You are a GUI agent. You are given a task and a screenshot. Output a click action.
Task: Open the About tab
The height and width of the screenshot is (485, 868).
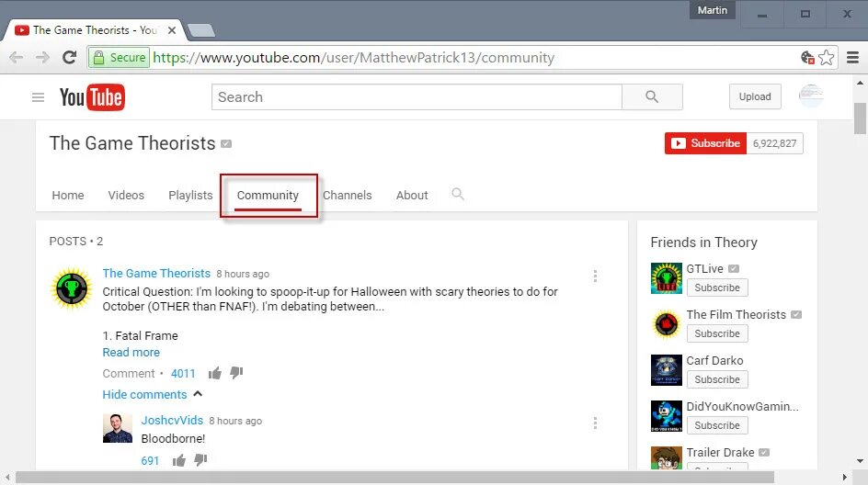pyautogui.click(x=412, y=196)
